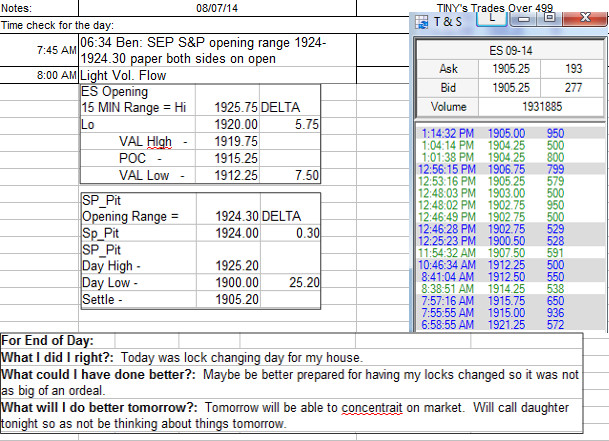Select the 7:57:16 AM trade row
This screenshot has width=609, height=441.
510,301
